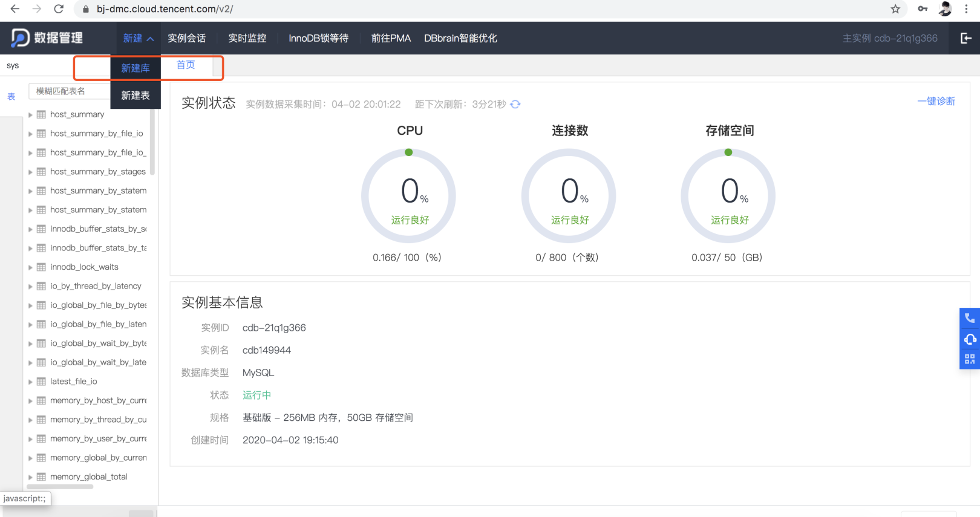Switch to the 首页 tab

pyautogui.click(x=186, y=65)
